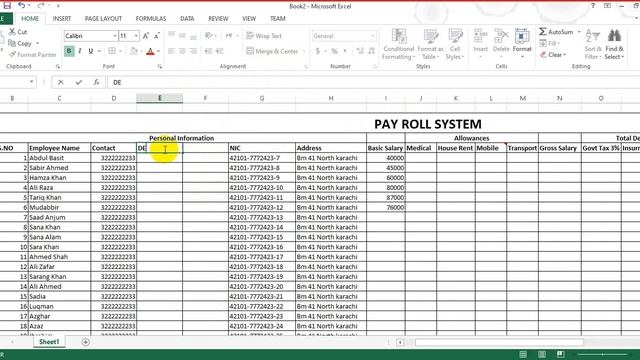Open the Clipboard dialog launcher

pyautogui.click(x=58, y=67)
